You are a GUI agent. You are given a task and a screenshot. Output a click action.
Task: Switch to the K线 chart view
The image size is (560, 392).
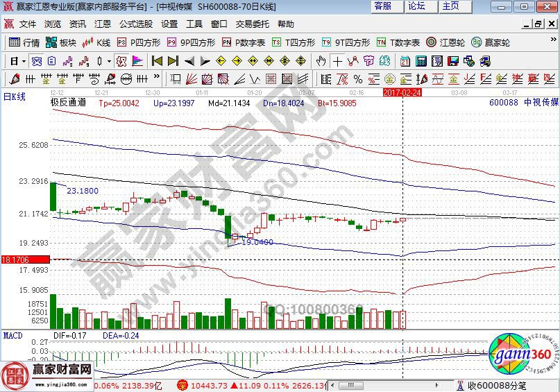click(97, 42)
